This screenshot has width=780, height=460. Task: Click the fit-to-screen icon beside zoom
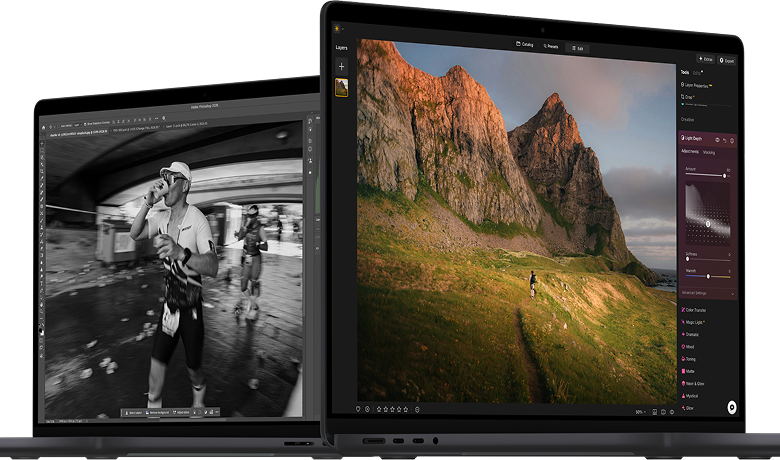point(655,412)
